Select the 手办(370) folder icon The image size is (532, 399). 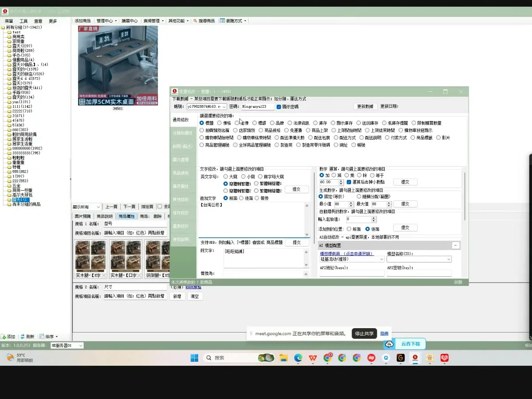tap(9, 55)
